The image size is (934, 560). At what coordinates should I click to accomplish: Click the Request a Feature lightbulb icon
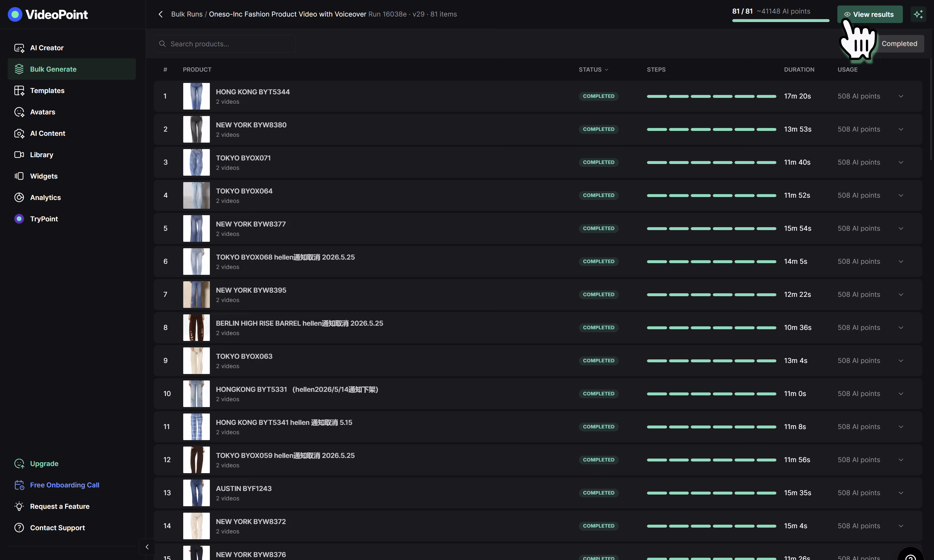click(x=19, y=507)
